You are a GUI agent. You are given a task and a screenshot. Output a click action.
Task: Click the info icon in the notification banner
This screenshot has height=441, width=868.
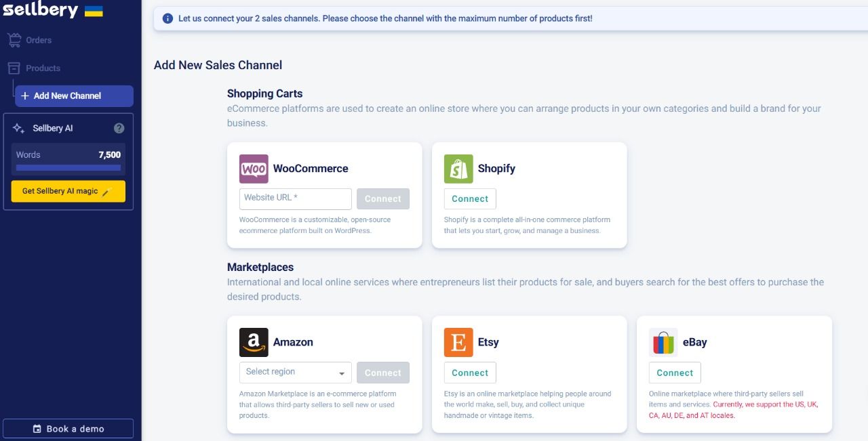pos(168,19)
